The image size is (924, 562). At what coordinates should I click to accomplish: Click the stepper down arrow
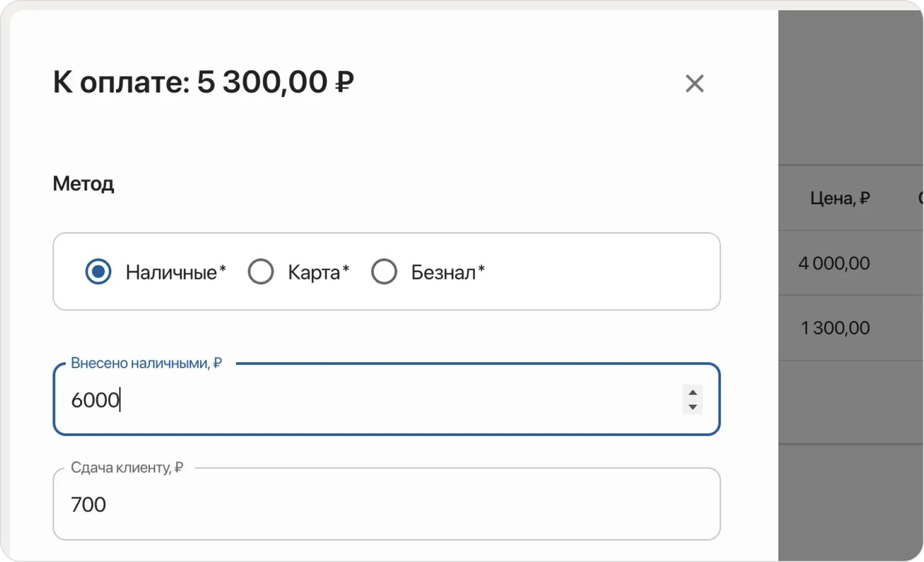click(692, 407)
